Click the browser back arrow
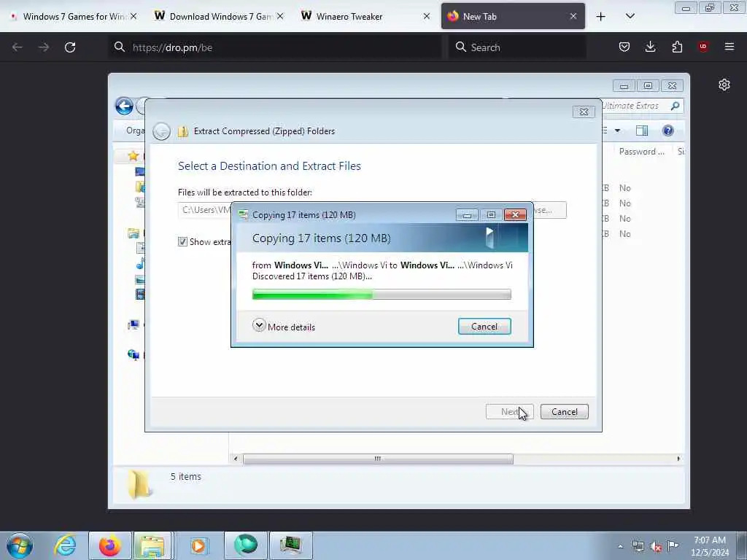Image resolution: width=747 pixels, height=560 pixels. point(18,47)
